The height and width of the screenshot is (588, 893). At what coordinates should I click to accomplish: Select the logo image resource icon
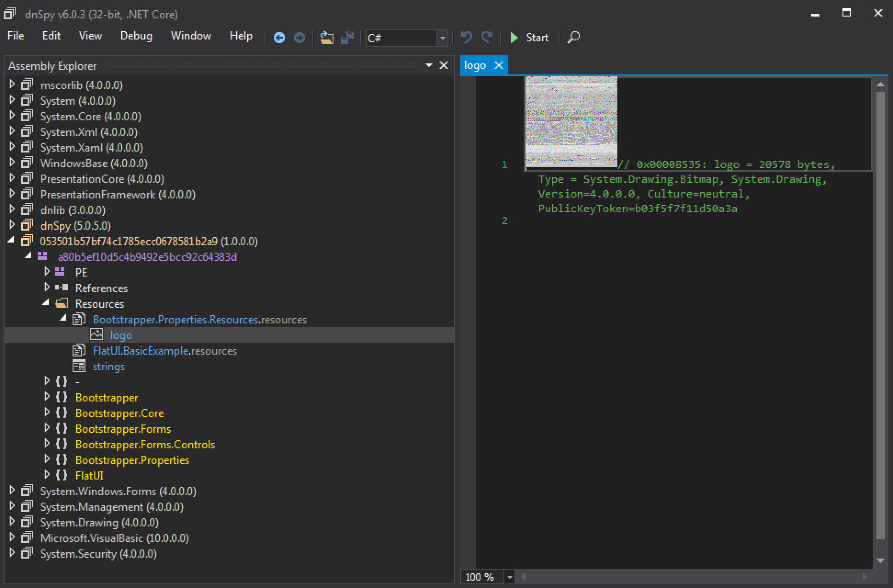[x=96, y=335]
